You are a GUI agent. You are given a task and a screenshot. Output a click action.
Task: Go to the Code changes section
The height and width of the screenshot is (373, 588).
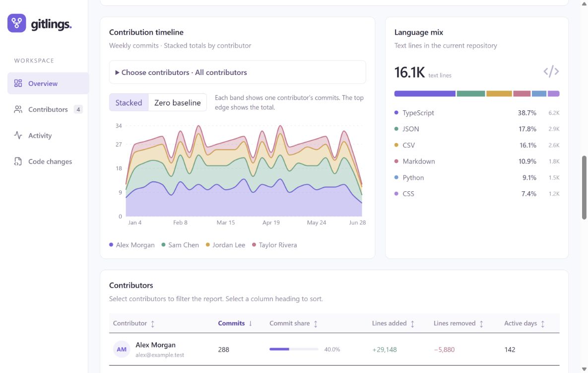(48, 161)
